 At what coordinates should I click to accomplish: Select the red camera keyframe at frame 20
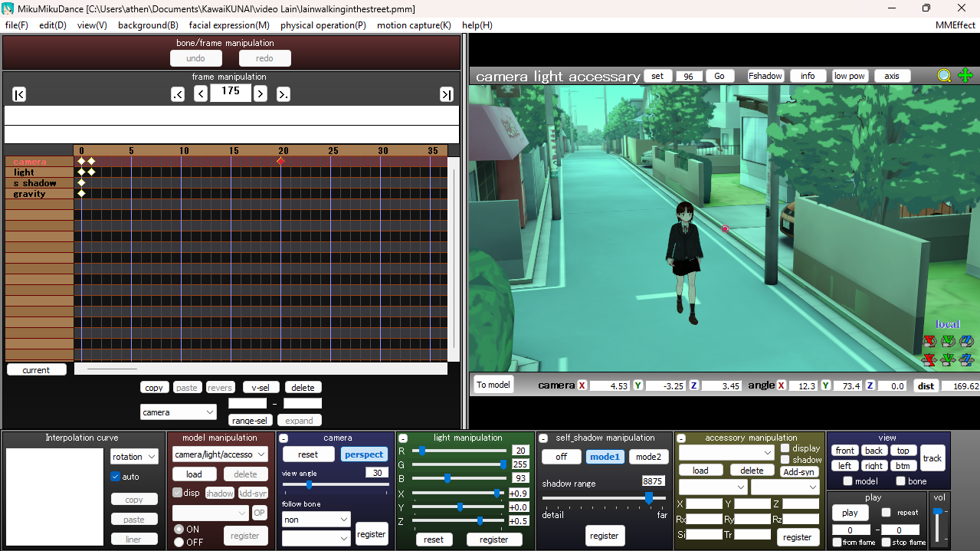[x=280, y=161]
